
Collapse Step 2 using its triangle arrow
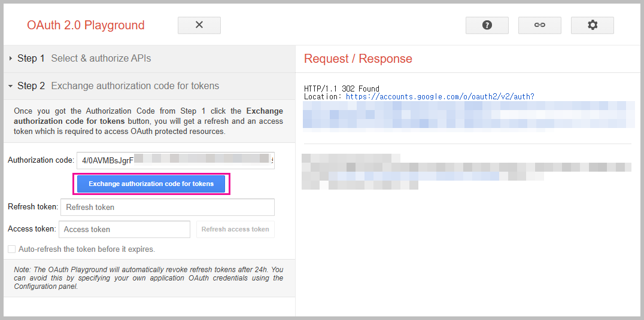[11, 86]
